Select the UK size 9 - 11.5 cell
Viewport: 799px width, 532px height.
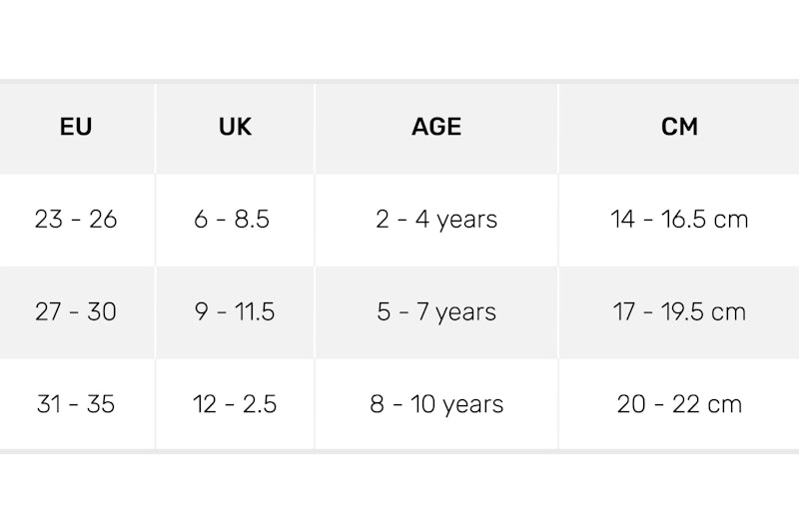click(235, 312)
